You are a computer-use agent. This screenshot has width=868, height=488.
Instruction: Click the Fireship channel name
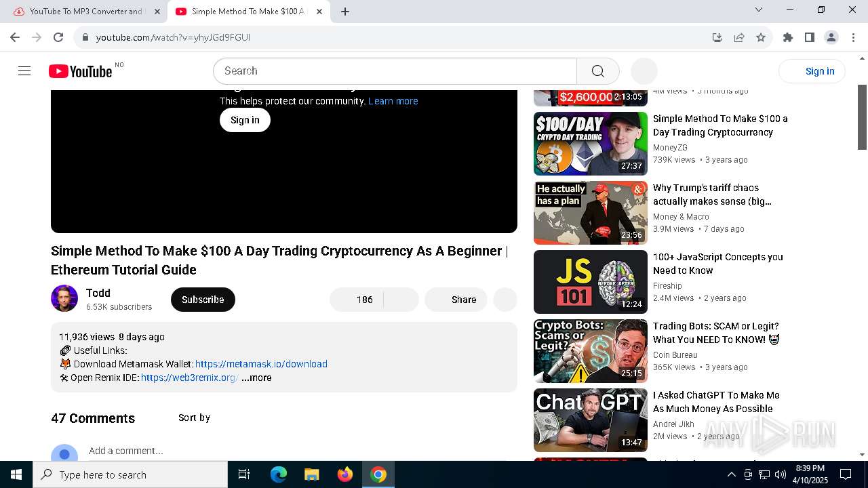(x=667, y=286)
